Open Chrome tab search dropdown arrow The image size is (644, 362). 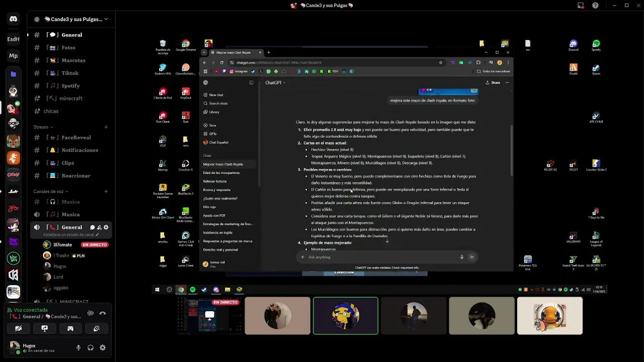coord(204,52)
